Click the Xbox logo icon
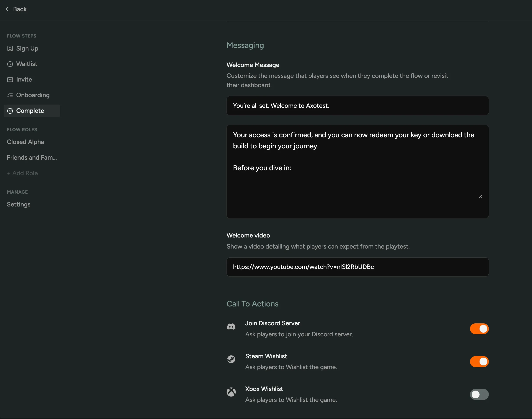This screenshot has height=419, width=532. pos(231,392)
